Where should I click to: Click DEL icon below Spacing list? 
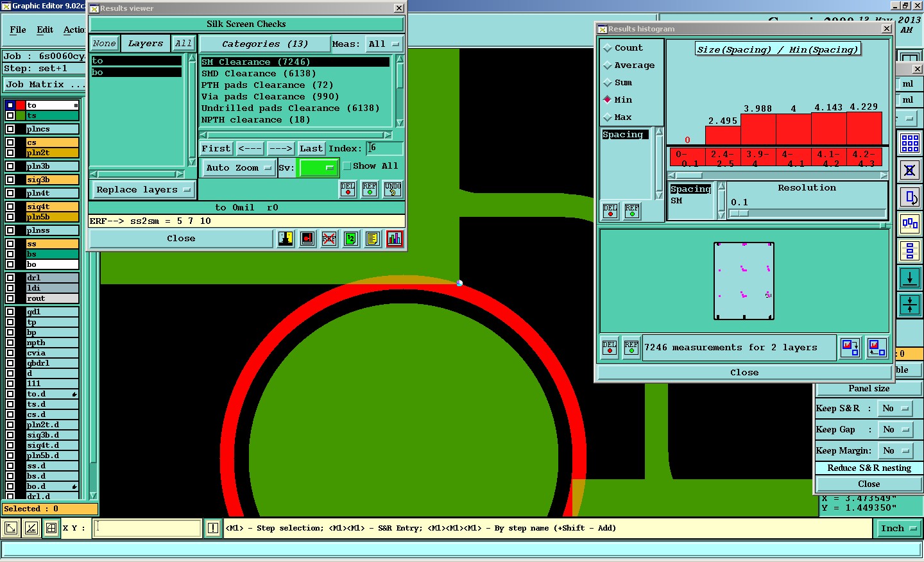pyautogui.click(x=610, y=210)
